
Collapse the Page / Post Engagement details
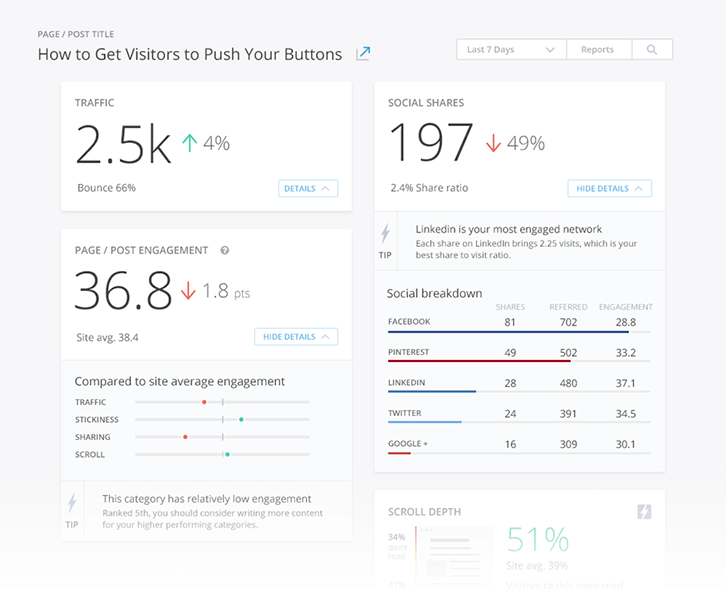tap(296, 337)
